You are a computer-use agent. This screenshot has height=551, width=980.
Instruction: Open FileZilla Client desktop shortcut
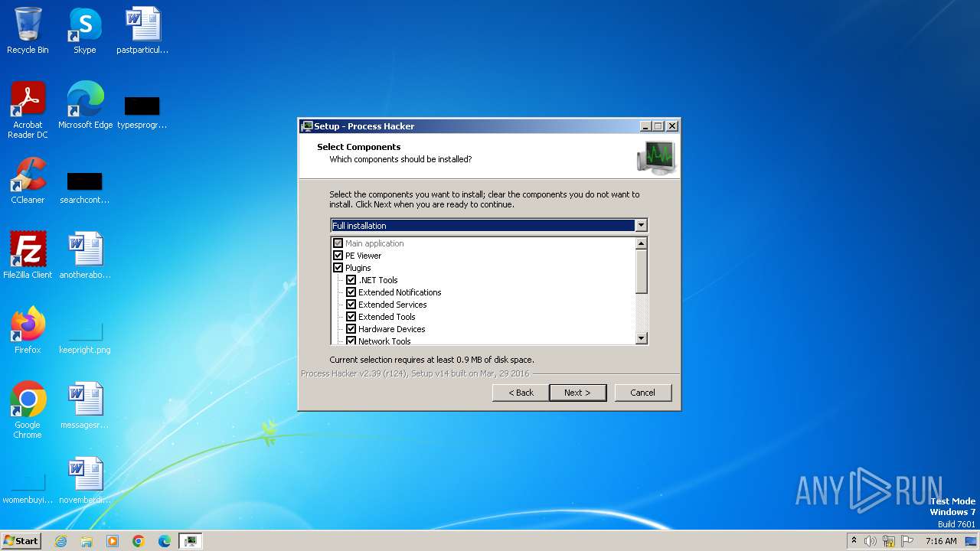[28, 256]
